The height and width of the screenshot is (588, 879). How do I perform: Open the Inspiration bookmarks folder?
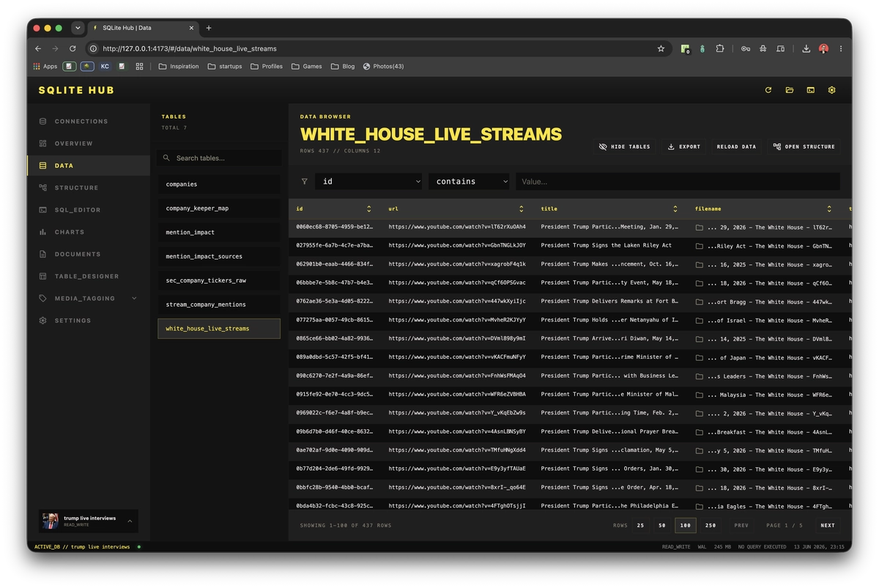[x=179, y=66]
